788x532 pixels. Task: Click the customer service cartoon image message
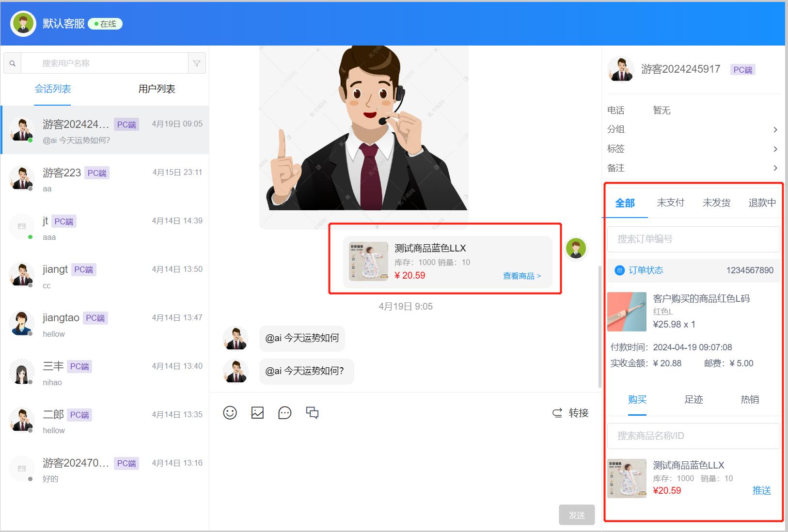(x=364, y=137)
